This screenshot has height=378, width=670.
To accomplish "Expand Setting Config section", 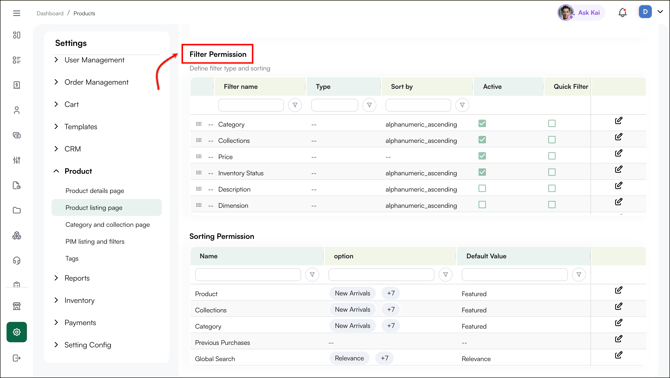I will click(82, 345).
